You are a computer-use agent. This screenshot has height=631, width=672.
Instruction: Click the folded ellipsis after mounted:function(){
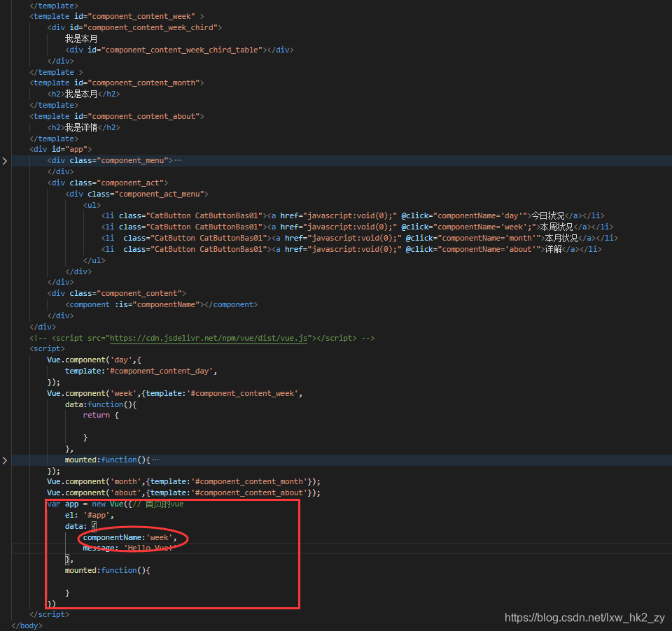tap(155, 460)
